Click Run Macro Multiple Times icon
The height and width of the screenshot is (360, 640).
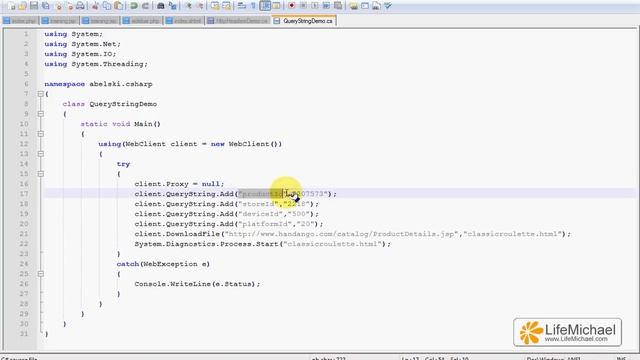click(x=326, y=6)
